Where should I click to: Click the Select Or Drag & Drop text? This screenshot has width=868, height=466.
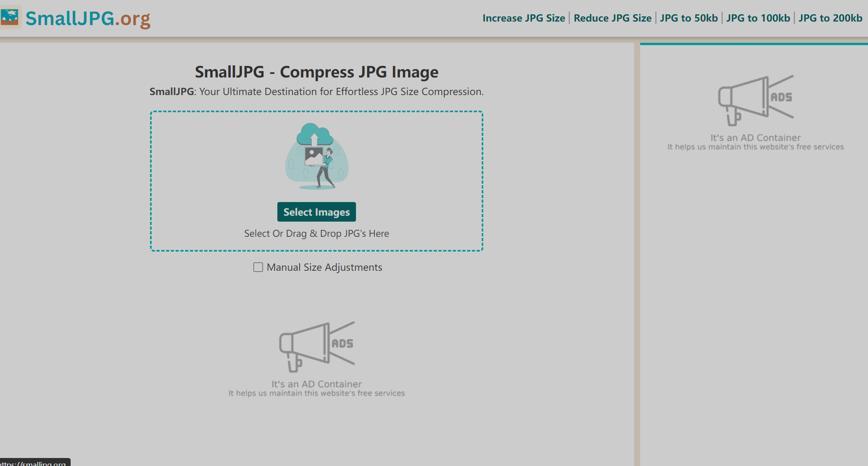pyautogui.click(x=316, y=233)
